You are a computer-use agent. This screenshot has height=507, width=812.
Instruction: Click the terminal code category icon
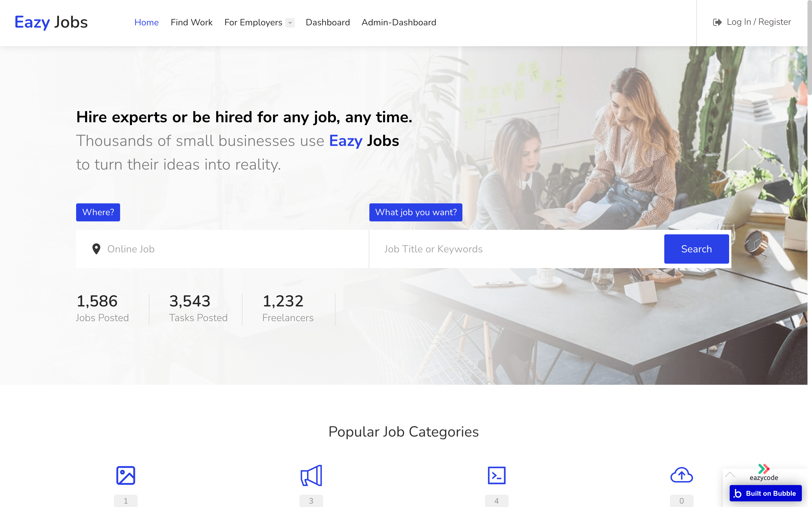pyautogui.click(x=497, y=475)
